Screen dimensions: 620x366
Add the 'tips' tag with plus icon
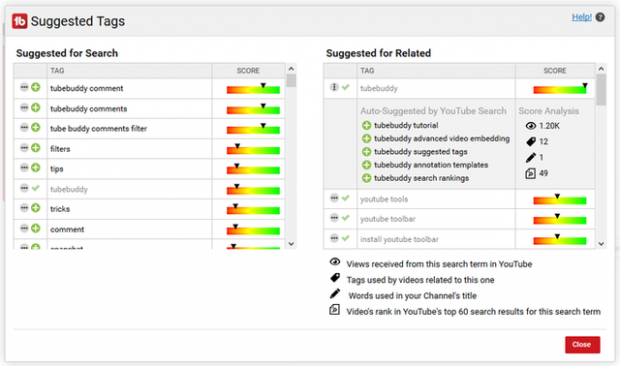coord(36,168)
